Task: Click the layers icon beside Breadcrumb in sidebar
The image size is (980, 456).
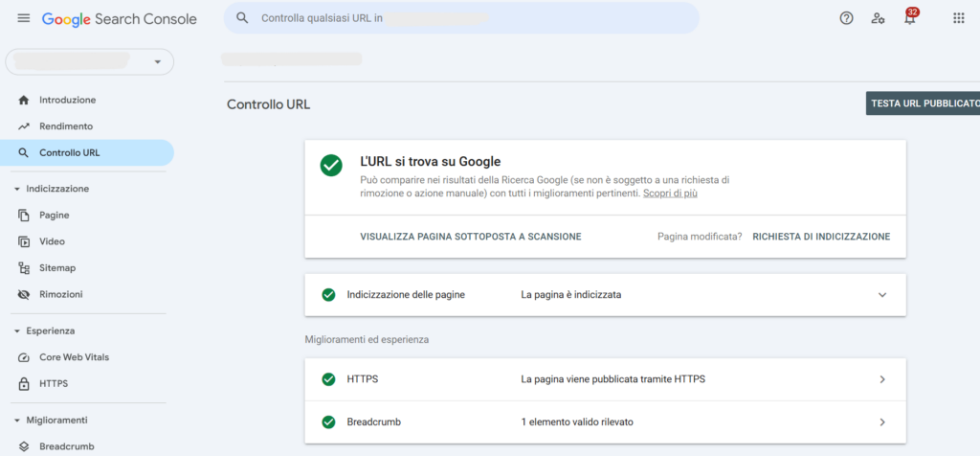Action: click(x=24, y=446)
